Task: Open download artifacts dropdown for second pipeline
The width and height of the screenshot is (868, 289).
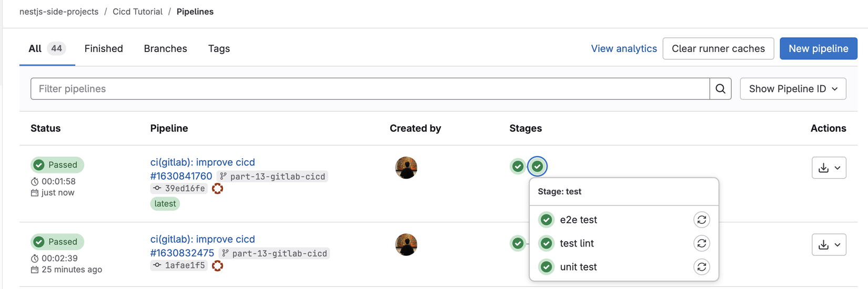Action: point(829,245)
